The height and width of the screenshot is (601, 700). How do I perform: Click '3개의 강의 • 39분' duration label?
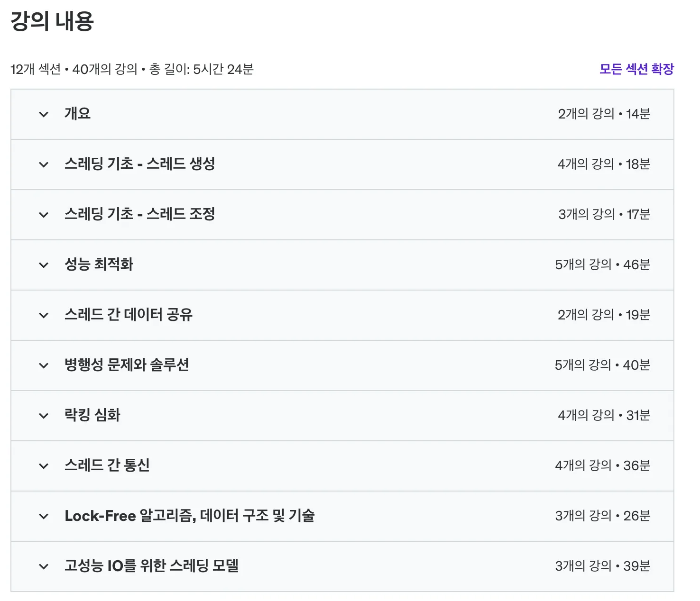pos(602,566)
